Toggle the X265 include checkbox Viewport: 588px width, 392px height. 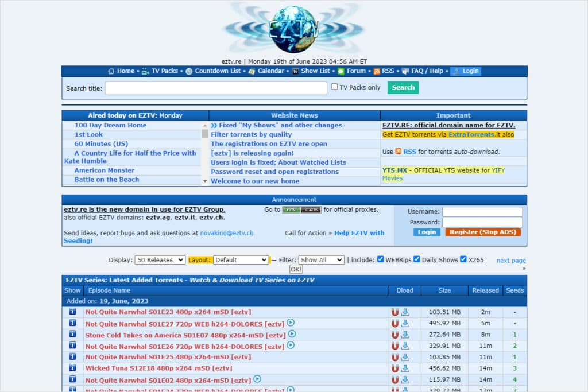463,259
